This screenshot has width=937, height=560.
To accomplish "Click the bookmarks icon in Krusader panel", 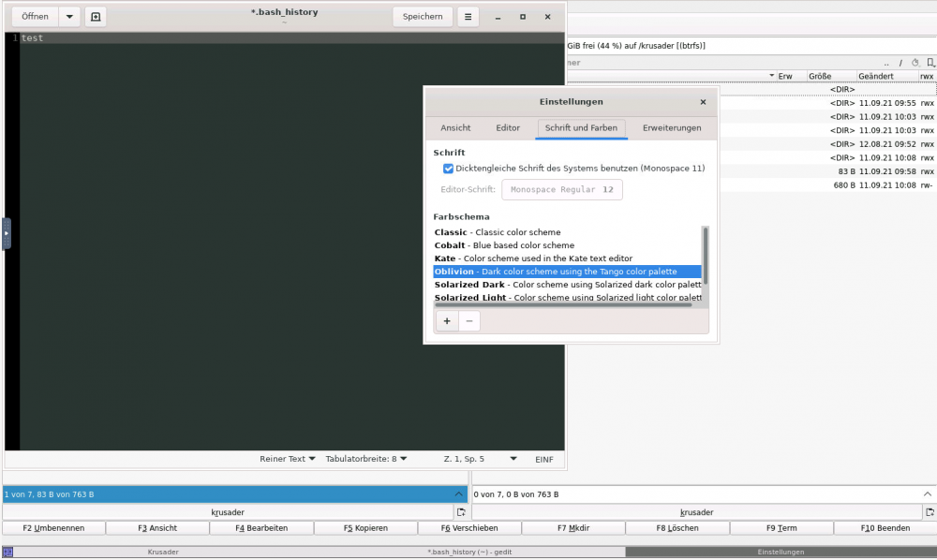I will point(930,63).
